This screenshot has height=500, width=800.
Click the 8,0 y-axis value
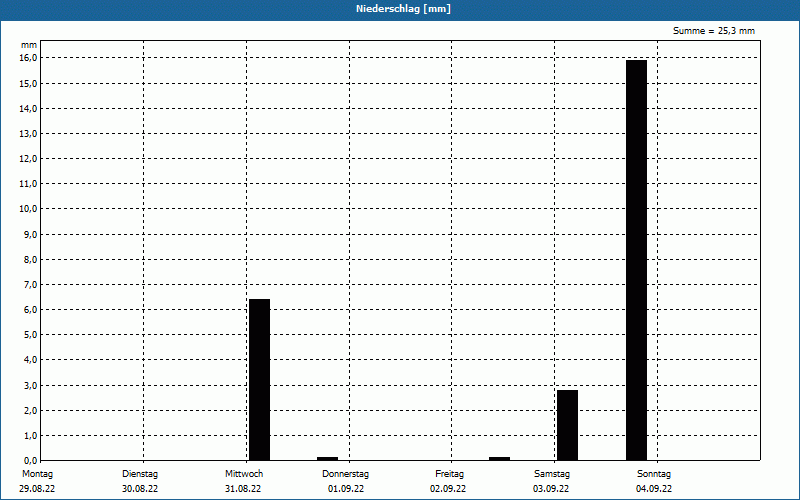point(30,259)
